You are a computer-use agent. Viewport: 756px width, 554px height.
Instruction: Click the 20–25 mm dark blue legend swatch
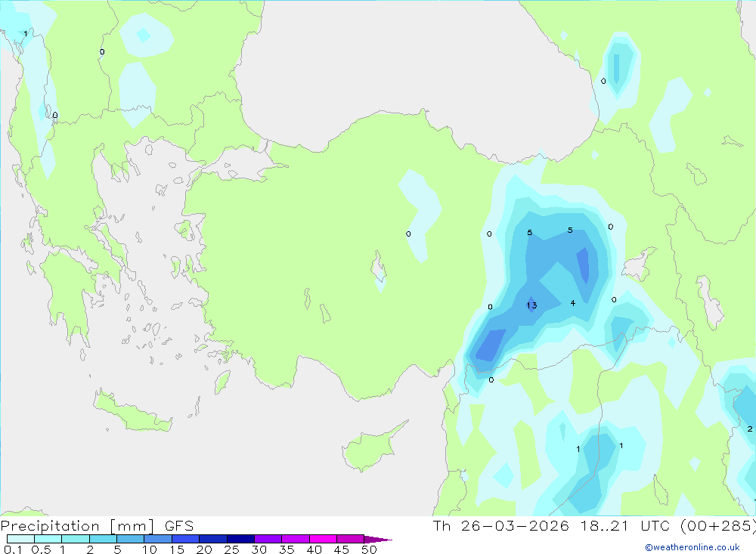[213, 539]
